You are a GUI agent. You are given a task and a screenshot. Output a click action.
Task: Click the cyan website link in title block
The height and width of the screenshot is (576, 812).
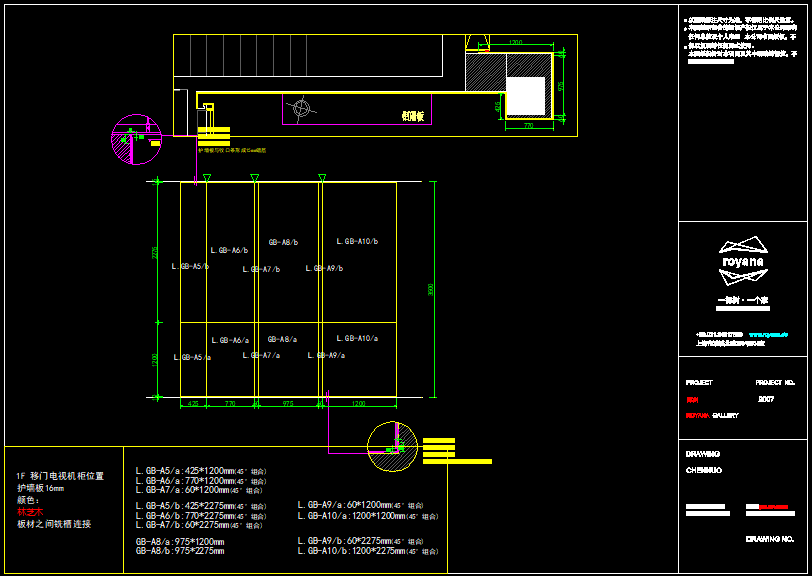[x=768, y=334]
